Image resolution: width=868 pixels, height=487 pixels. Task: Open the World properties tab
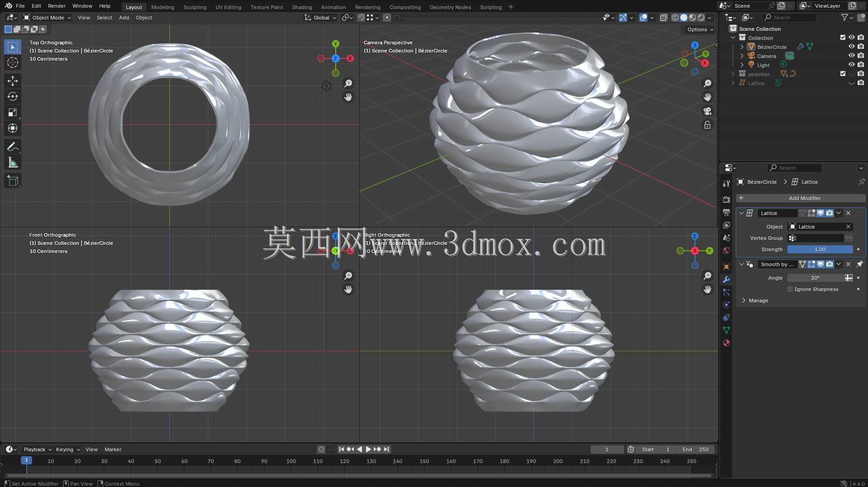point(726,250)
